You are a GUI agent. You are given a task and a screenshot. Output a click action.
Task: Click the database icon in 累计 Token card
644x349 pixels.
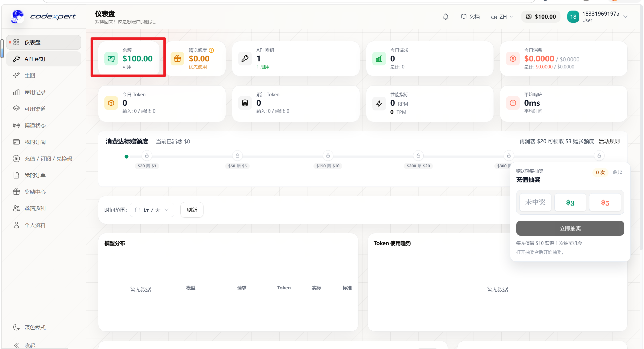pyautogui.click(x=245, y=103)
